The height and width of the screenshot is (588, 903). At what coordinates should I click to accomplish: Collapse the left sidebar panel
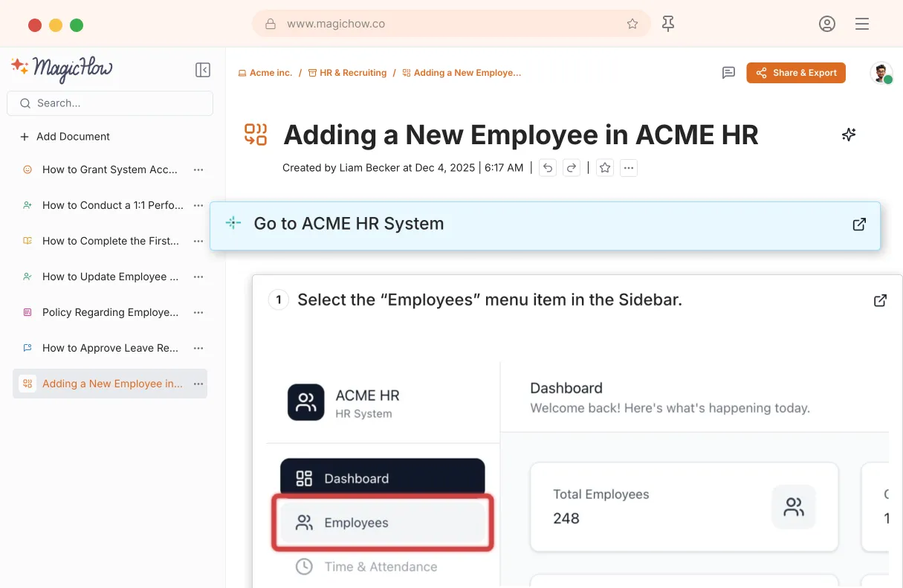(202, 70)
